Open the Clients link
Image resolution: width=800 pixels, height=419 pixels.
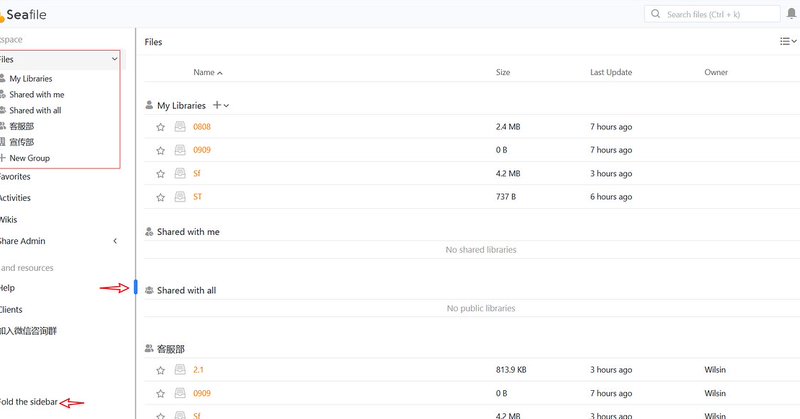(x=11, y=309)
